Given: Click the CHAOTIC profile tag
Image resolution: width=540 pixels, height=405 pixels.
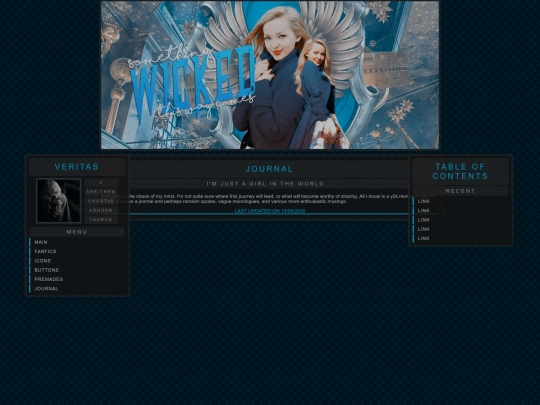Looking at the screenshot, I should [101, 201].
